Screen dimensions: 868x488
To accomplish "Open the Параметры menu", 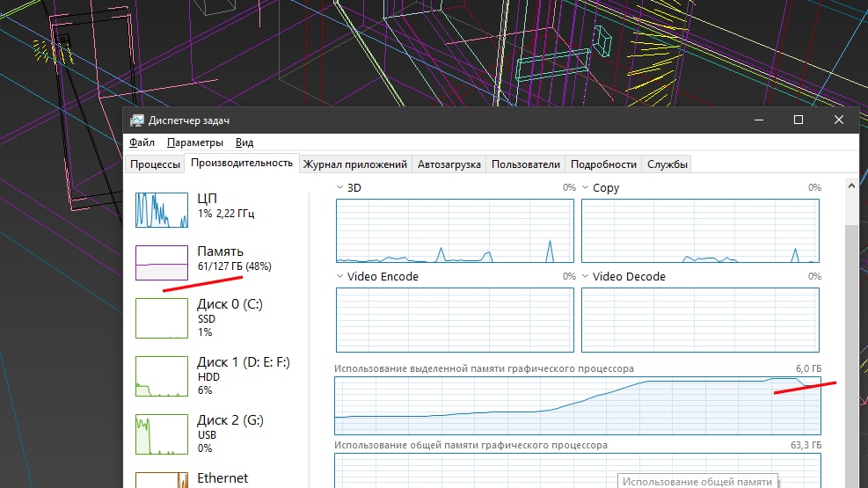I will 195,142.
